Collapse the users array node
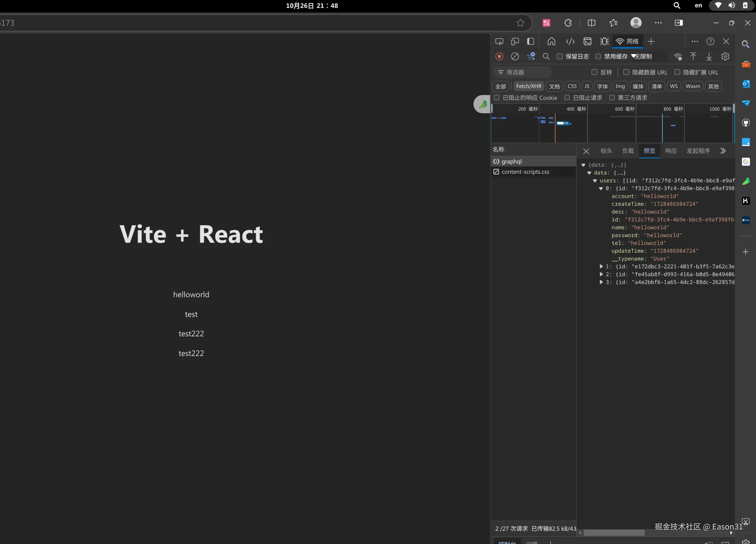The image size is (756, 544). (x=595, y=181)
